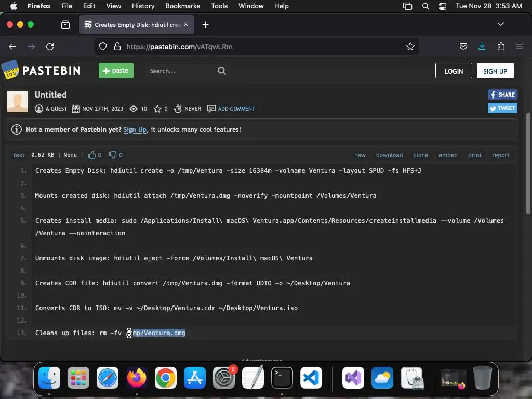This screenshot has width=532, height=399.
Task: Click the list all tabs chevron
Action: [x=500, y=24]
